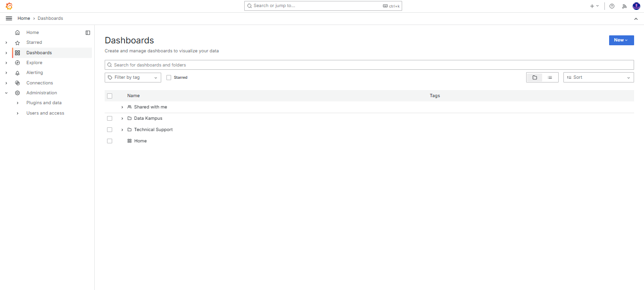Expand the Data Kampus folder
The width and height of the screenshot is (644, 290).
coord(122,118)
